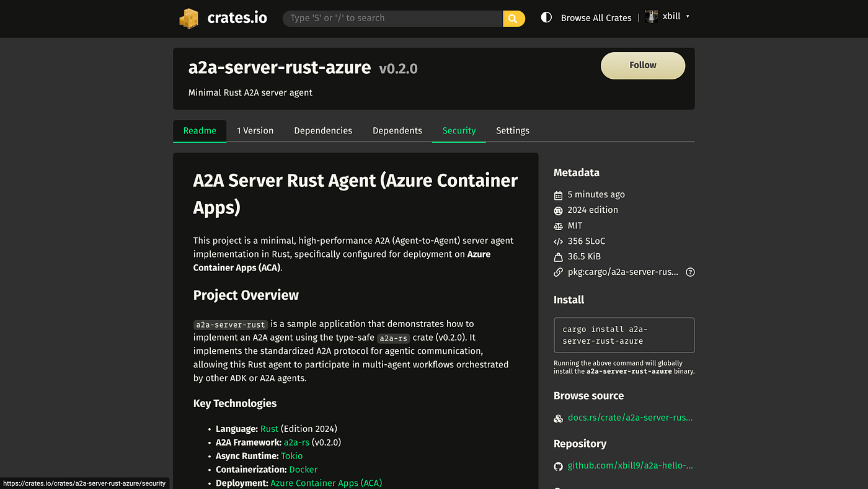The height and width of the screenshot is (489, 868).
Task: Open the Dependencies tab
Action: pos(323,131)
